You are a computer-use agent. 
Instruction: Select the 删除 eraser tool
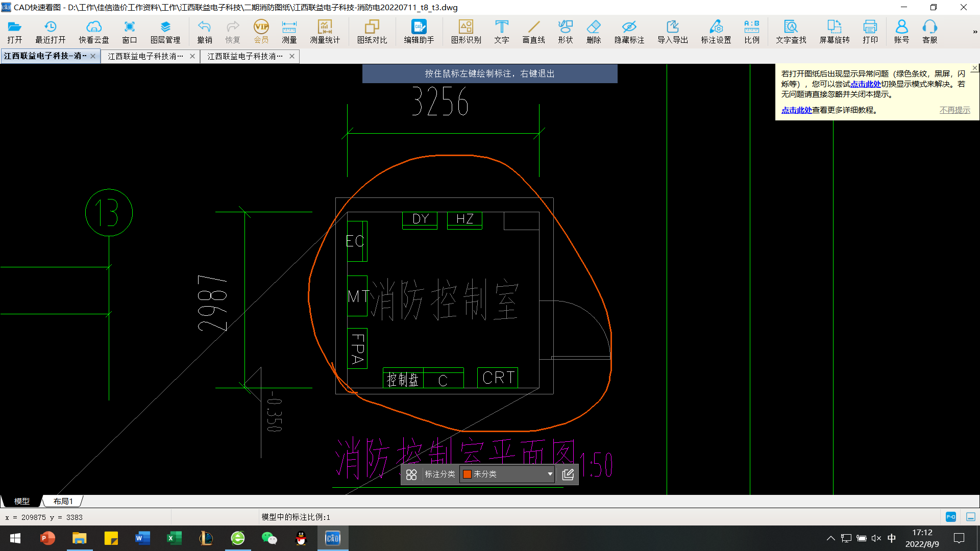pyautogui.click(x=594, y=32)
